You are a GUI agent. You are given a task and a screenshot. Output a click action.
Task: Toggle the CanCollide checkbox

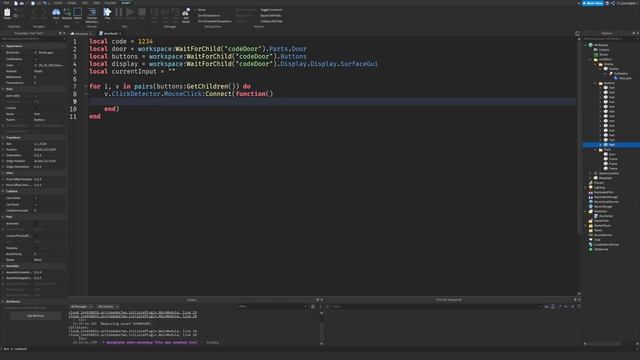[36, 198]
